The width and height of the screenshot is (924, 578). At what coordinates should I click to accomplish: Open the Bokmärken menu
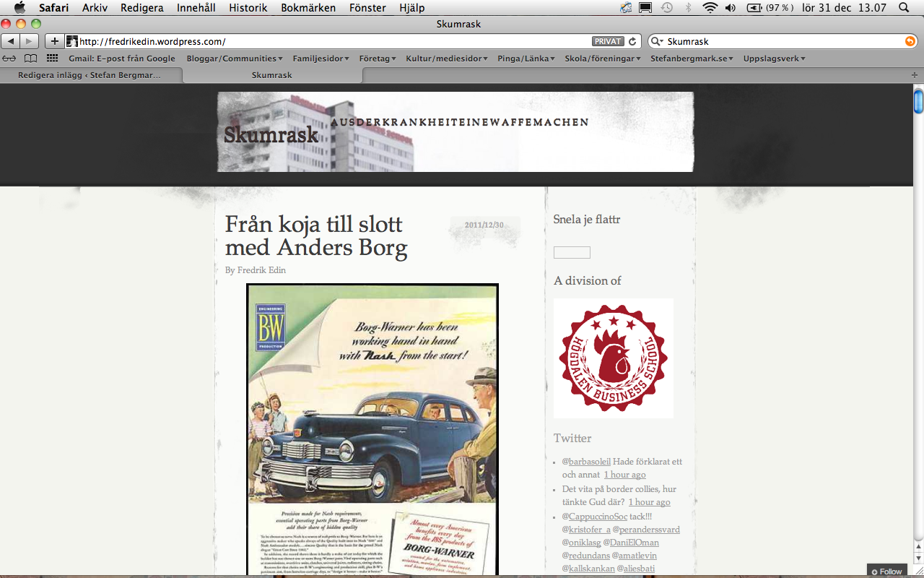pyautogui.click(x=308, y=8)
